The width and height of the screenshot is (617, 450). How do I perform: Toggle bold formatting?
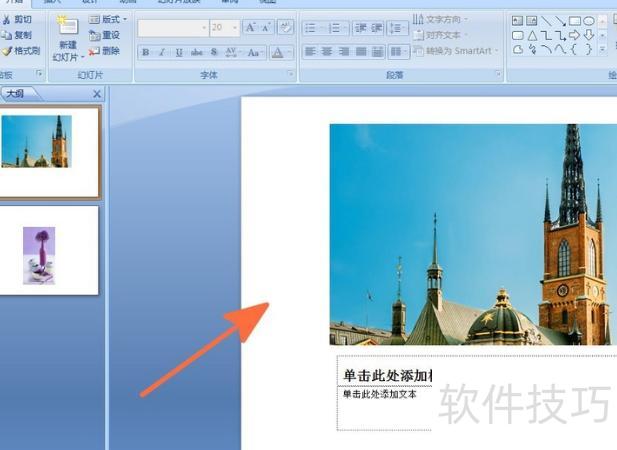(x=146, y=52)
